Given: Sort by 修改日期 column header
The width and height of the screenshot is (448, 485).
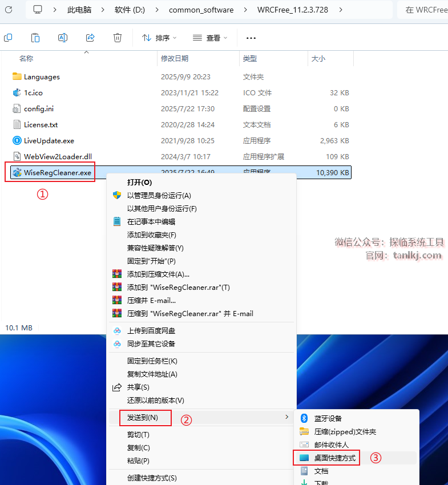Looking at the screenshot, I should click(x=175, y=58).
